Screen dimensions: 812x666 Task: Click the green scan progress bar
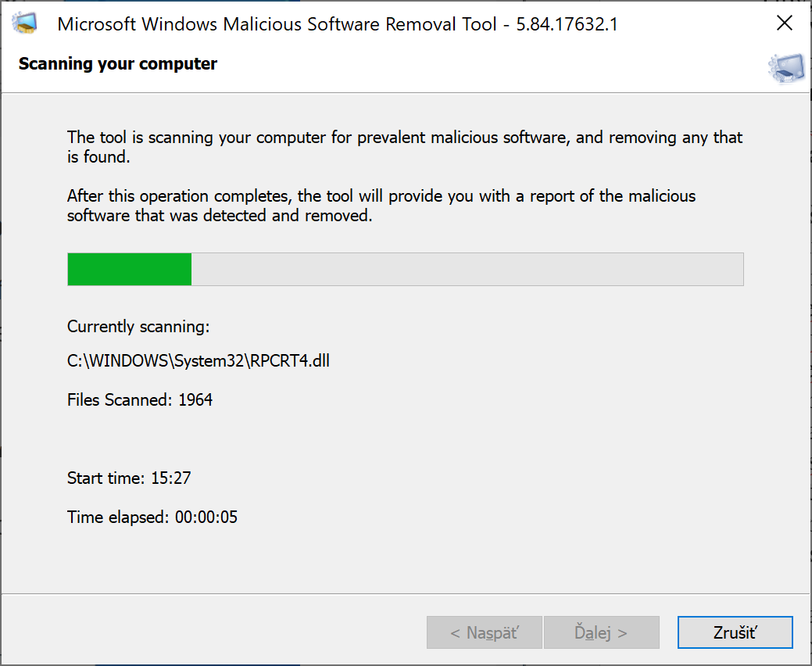tap(406, 270)
